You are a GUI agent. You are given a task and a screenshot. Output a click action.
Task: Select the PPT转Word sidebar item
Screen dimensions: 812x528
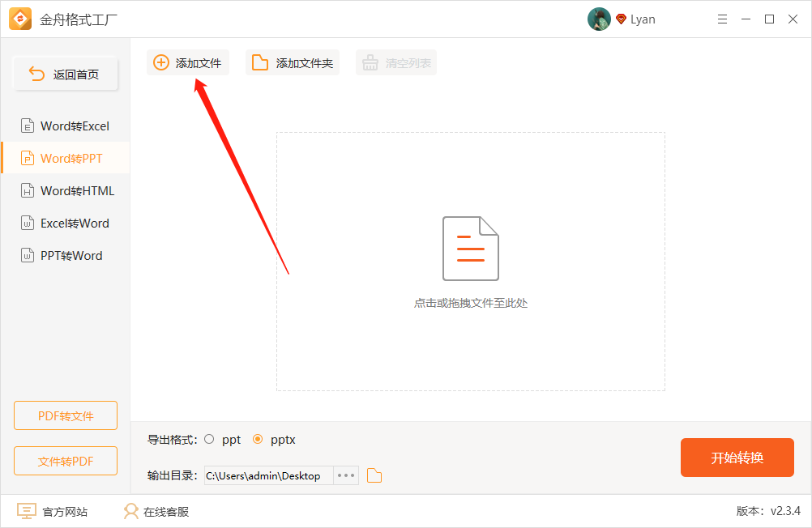(x=66, y=255)
